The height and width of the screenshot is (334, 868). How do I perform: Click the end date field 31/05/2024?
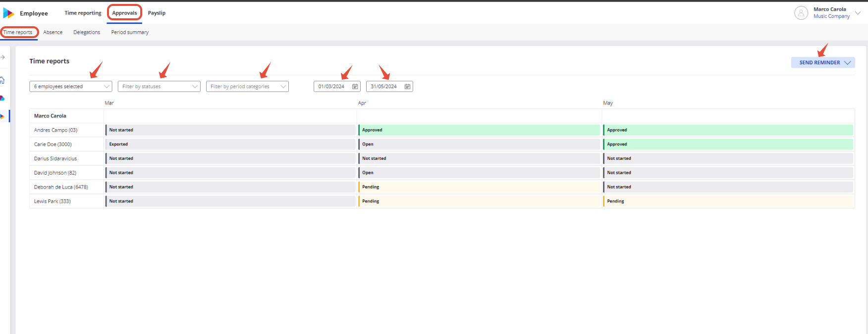click(389, 87)
